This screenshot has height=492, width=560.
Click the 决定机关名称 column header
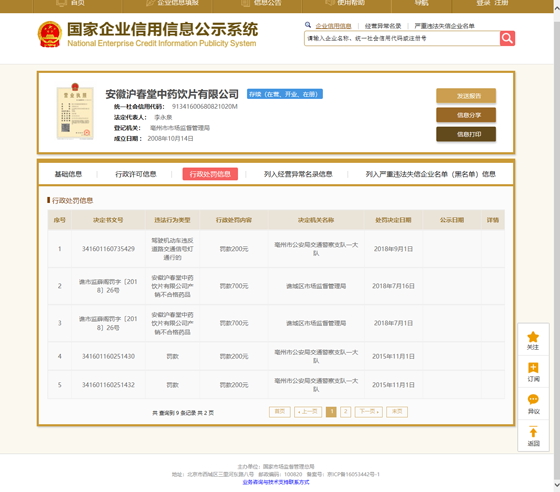316,220
